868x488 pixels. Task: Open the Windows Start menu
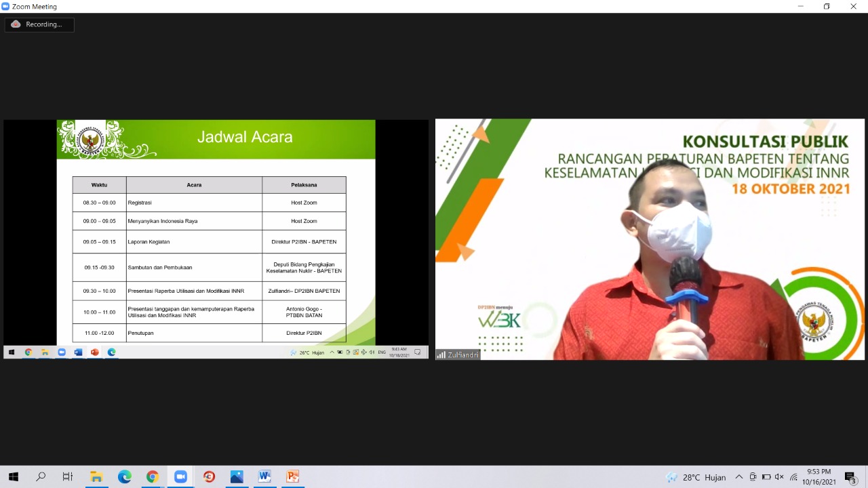pyautogui.click(x=13, y=477)
